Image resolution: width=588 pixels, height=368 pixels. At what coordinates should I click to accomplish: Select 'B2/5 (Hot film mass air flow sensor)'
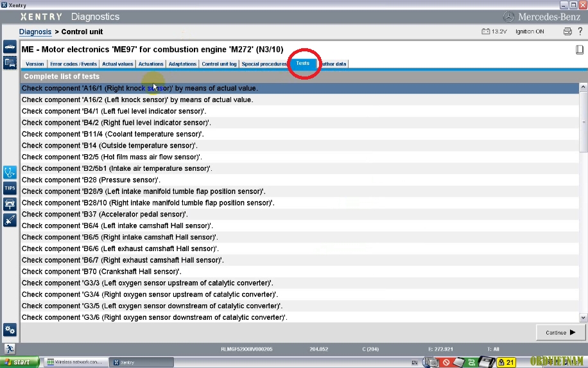pyautogui.click(x=300, y=157)
